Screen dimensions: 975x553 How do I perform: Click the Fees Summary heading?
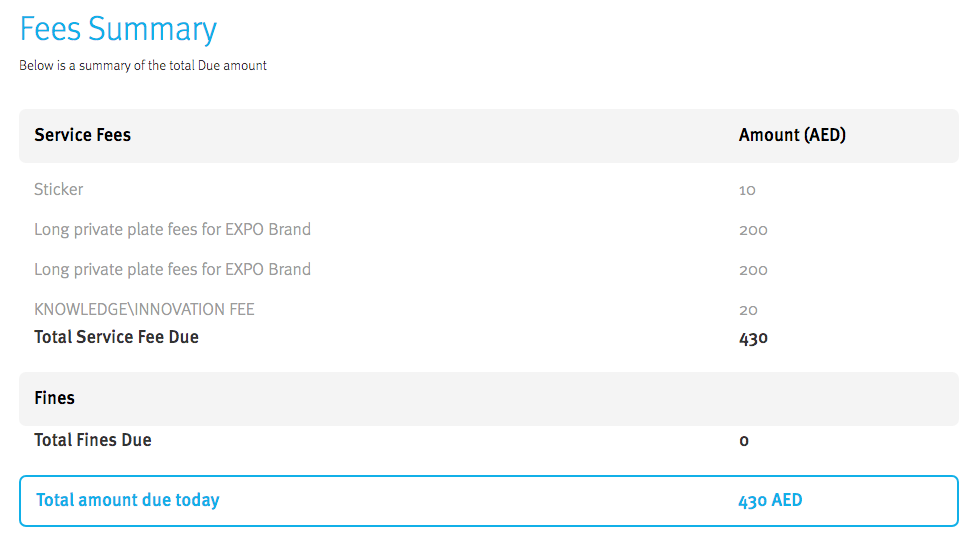118,29
